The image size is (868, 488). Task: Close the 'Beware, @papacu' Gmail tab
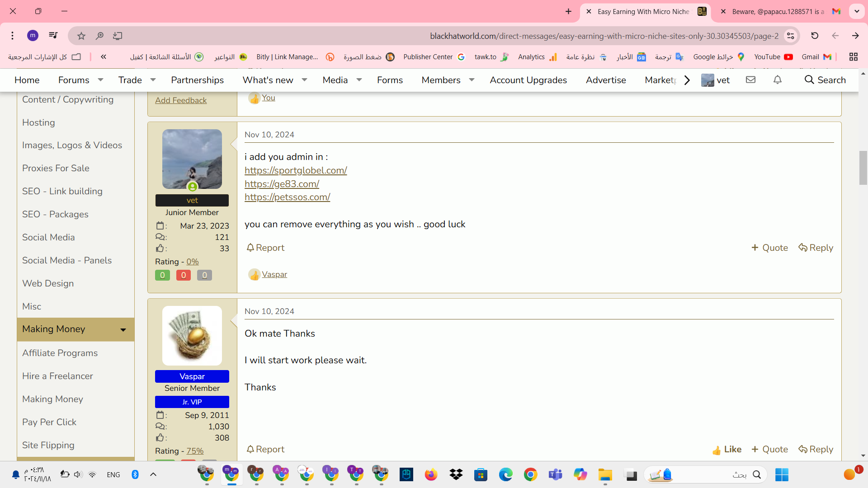tap(723, 11)
